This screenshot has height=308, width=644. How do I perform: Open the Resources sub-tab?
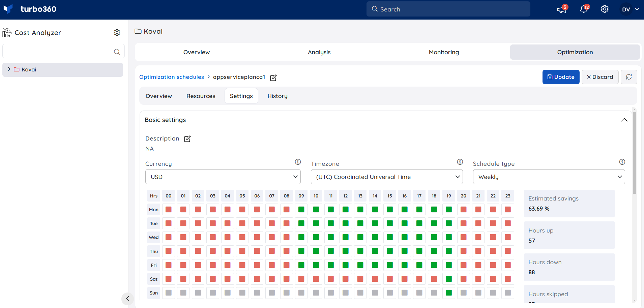coord(201,96)
